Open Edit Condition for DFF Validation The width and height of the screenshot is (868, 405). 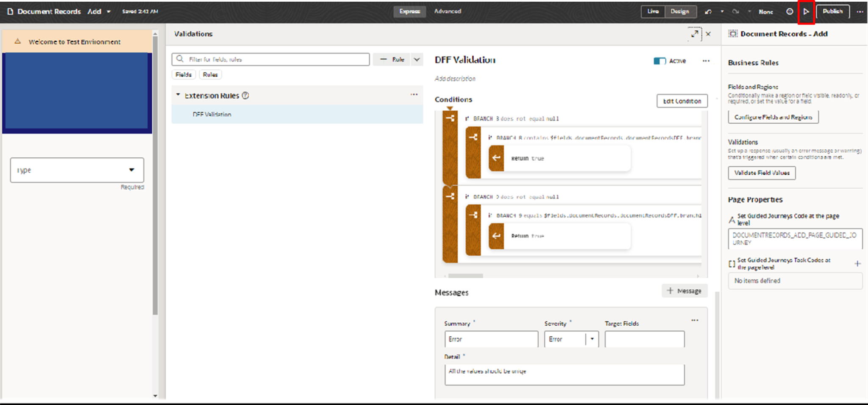pos(682,101)
